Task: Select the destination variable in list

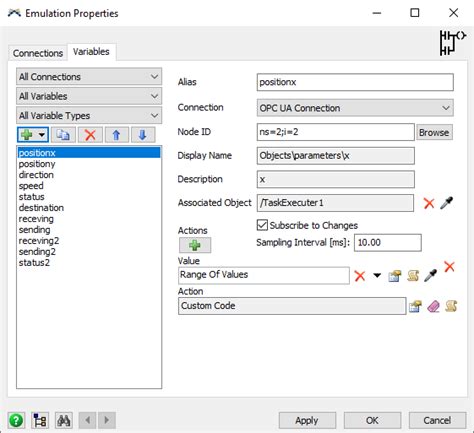Action: tap(41, 208)
